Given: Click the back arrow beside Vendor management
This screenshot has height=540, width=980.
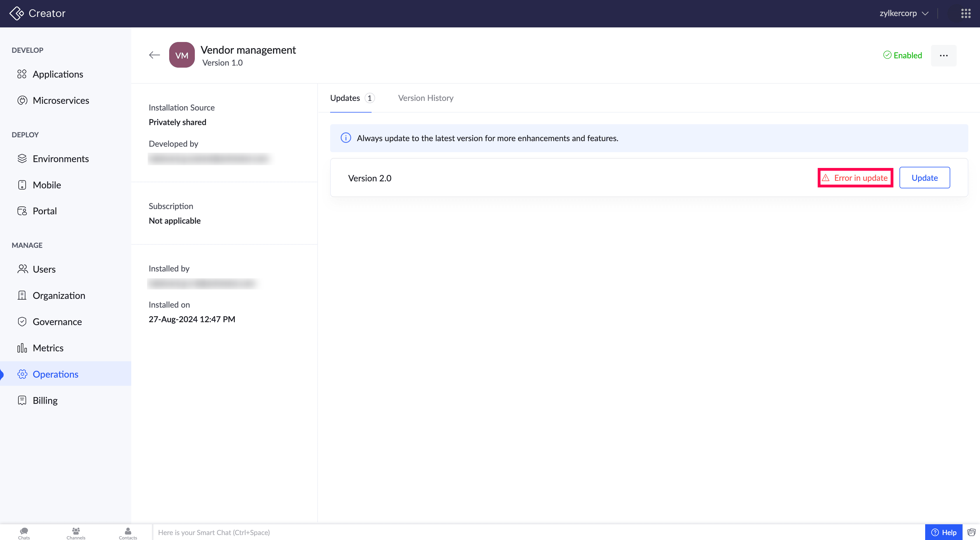Looking at the screenshot, I should pyautogui.click(x=154, y=55).
